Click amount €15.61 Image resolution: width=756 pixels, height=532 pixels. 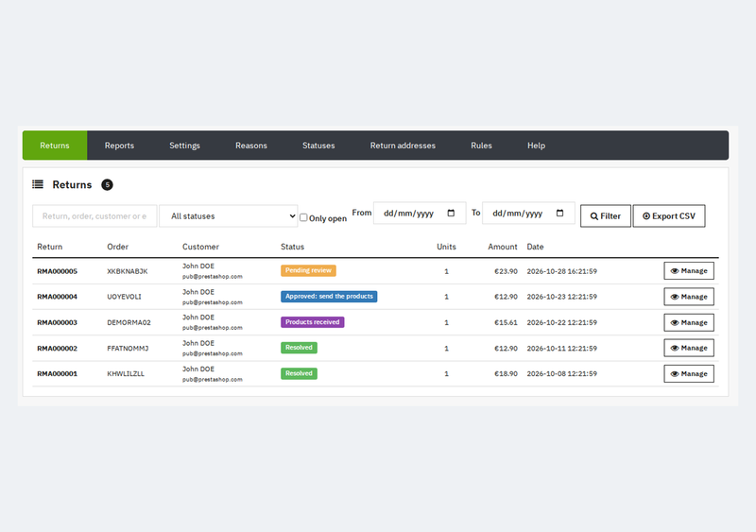pos(506,322)
